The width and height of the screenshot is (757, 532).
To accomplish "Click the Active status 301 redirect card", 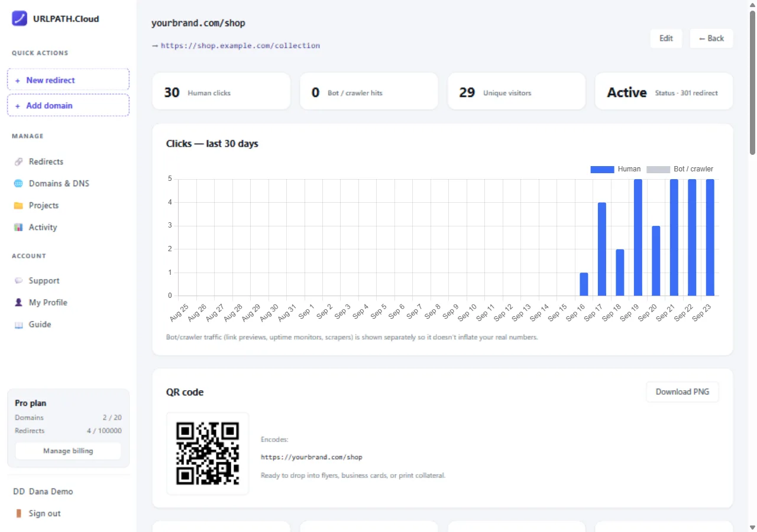I will 664,91.
